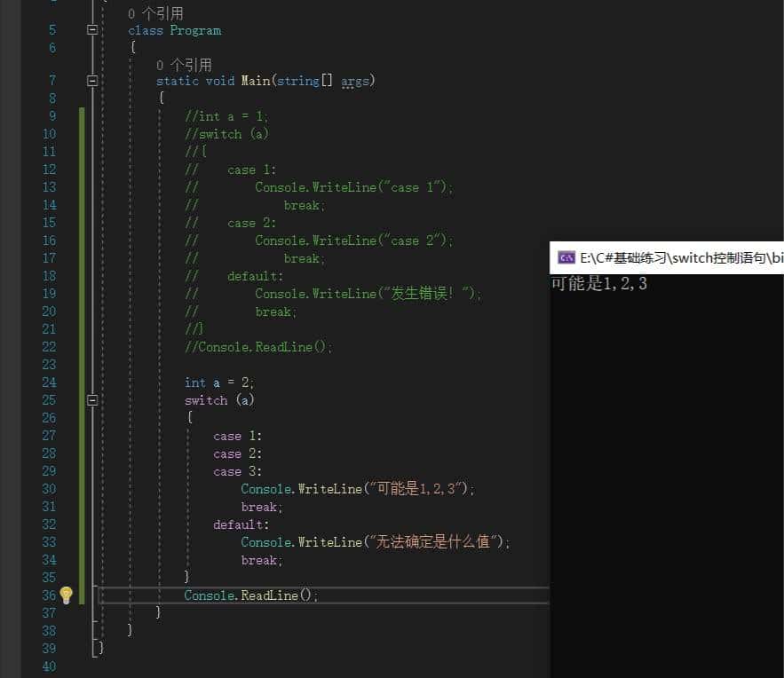Click Console.ReadLine() on line 36
This screenshot has width=784, height=678.
tap(251, 595)
